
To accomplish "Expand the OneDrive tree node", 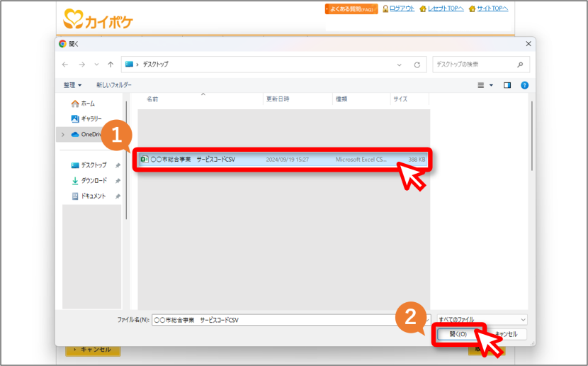I will coord(63,134).
